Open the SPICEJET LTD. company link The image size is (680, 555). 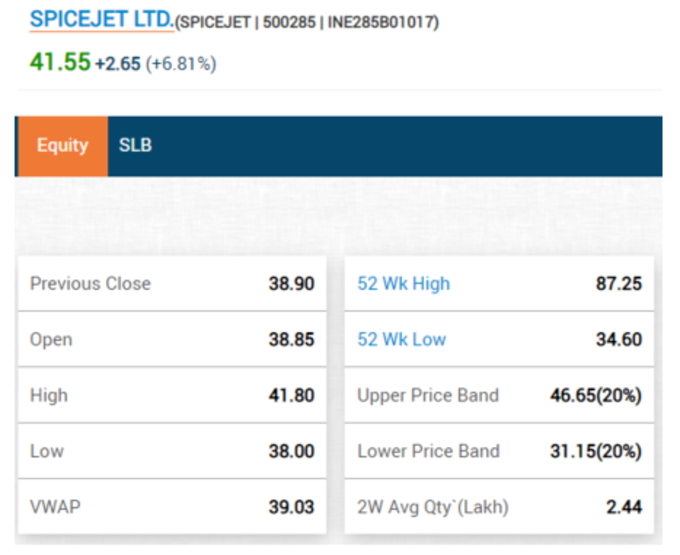(101, 20)
